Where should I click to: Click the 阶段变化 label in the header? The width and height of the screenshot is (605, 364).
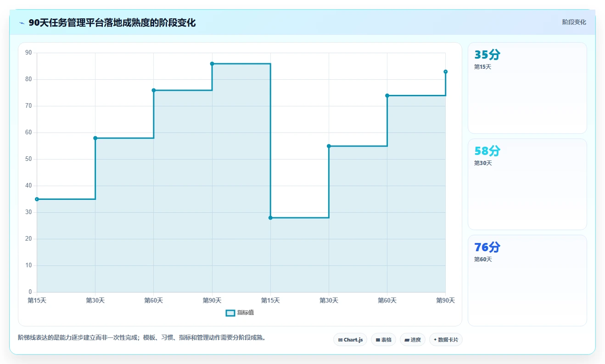tap(574, 22)
